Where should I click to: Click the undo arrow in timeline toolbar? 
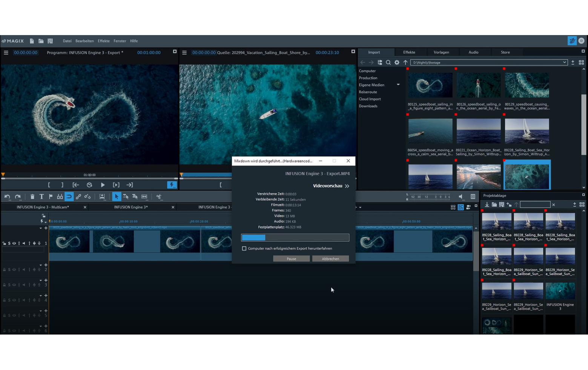7,197
